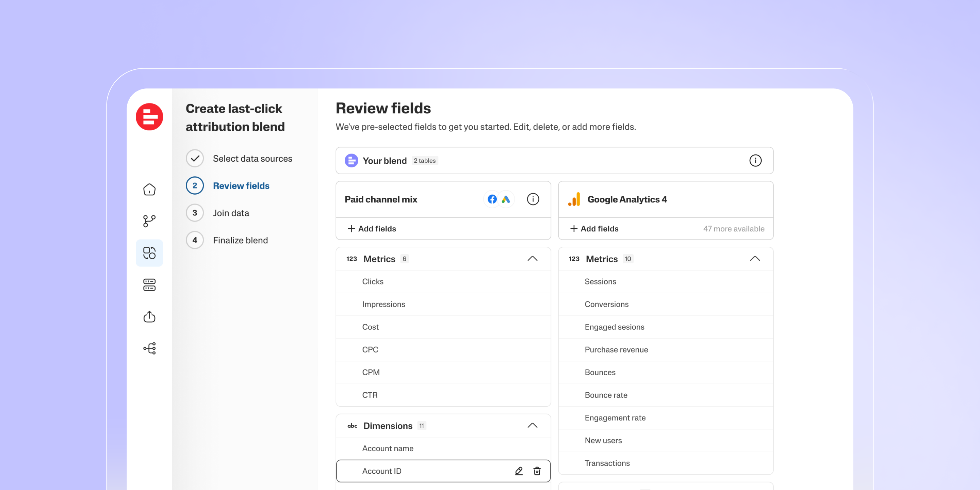Open the storage/database sidebar icon
The height and width of the screenshot is (490, 980).
[149, 284]
